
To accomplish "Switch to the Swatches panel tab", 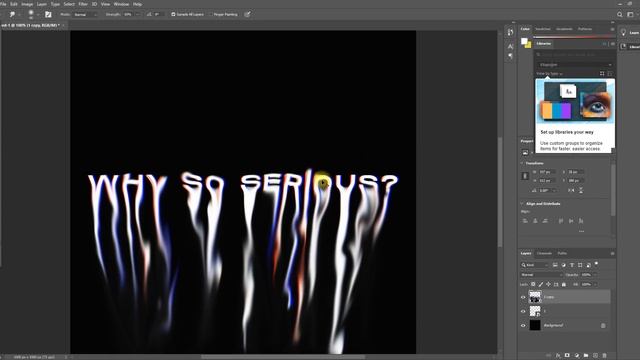I will (x=542, y=29).
